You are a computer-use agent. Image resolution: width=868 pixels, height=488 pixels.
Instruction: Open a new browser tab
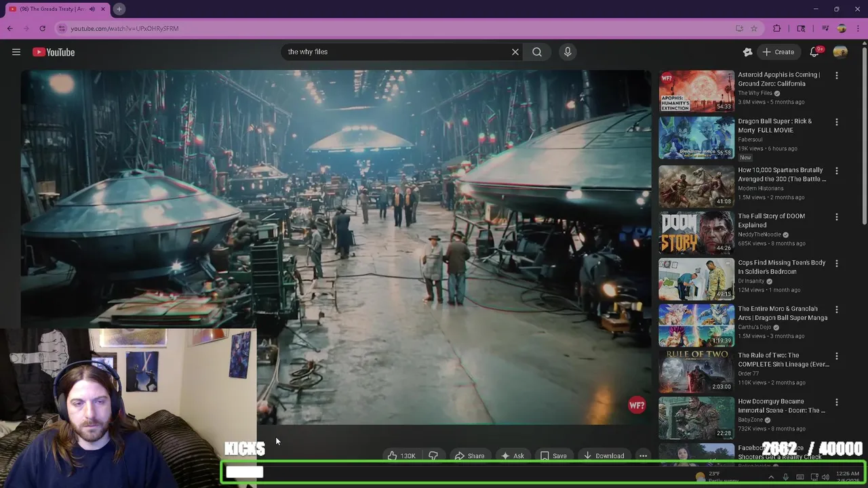[119, 9]
